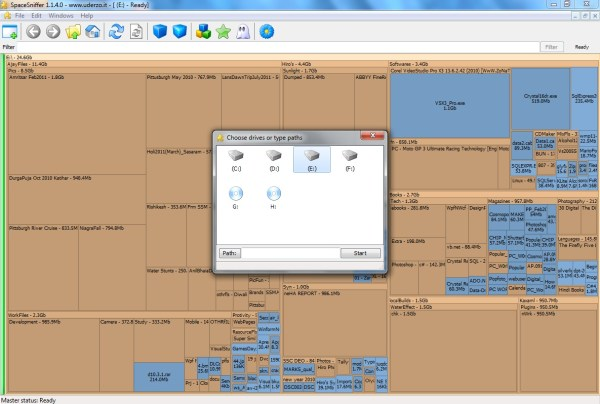Click the Start button in the dialog
The height and width of the screenshot is (404, 600).
pyautogui.click(x=360, y=253)
